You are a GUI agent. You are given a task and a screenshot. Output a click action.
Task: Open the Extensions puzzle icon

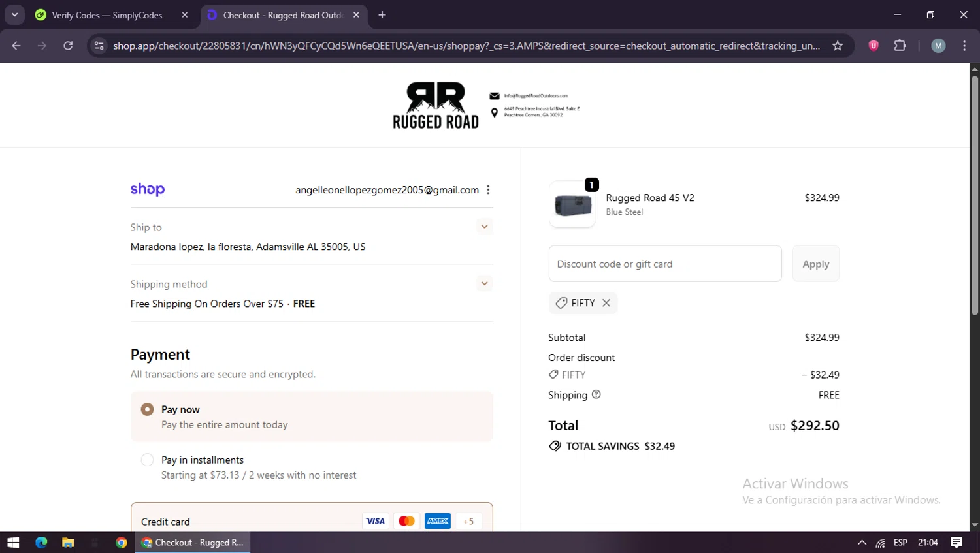pyautogui.click(x=900, y=46)
